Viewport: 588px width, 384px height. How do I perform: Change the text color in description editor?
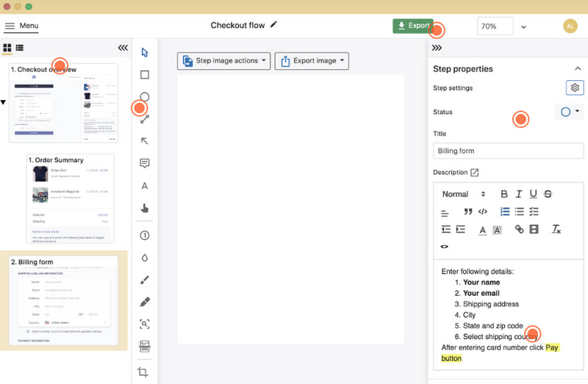482,230
